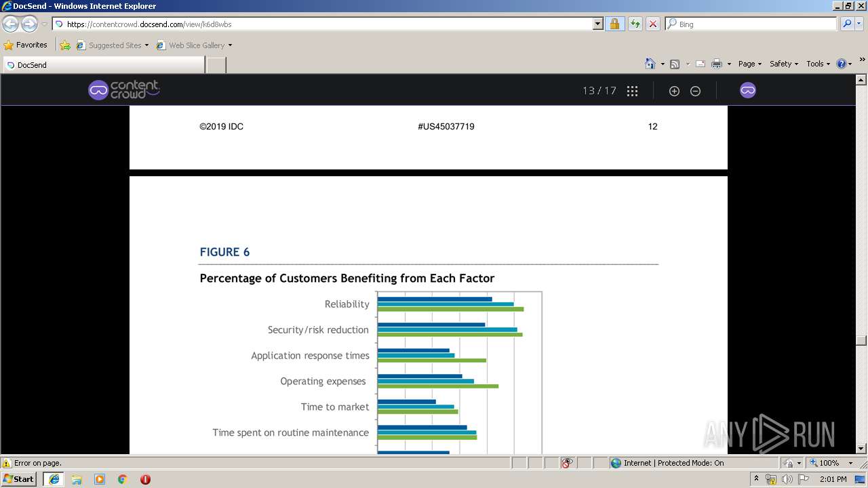
Task: Expand the Web Slice Gallery dropdown
Action: click(x=230, y=45)
